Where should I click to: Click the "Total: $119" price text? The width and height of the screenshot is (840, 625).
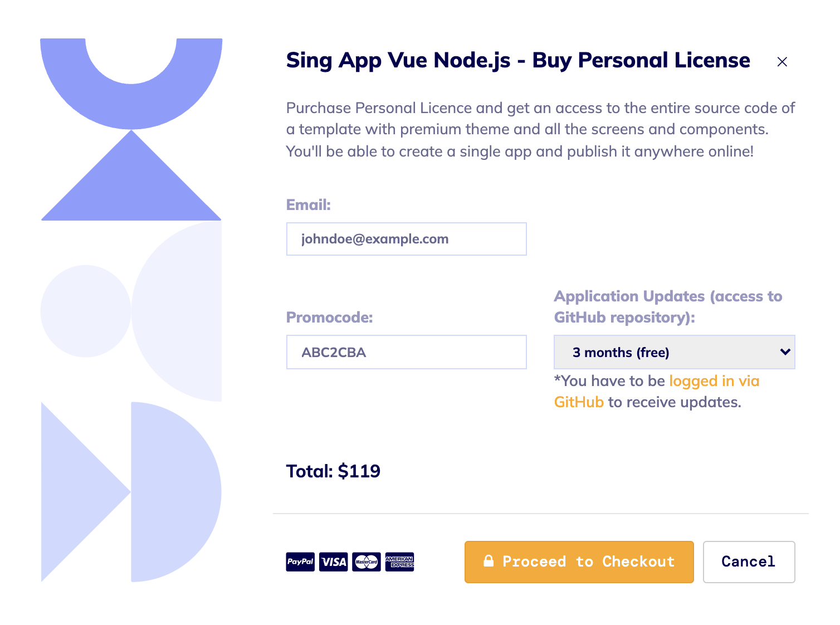pyautogui.click(x=333, y=471)
